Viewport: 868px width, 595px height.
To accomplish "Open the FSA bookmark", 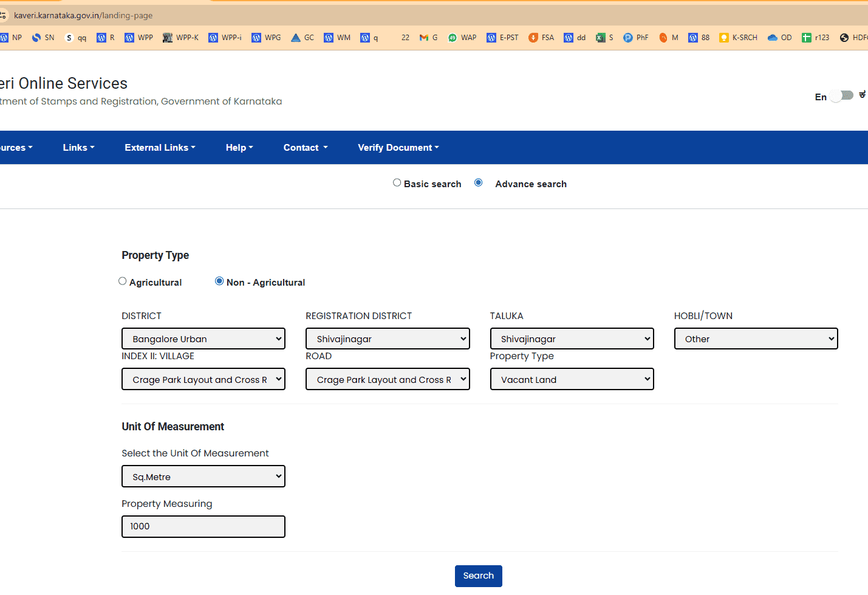I will (541, 37).
